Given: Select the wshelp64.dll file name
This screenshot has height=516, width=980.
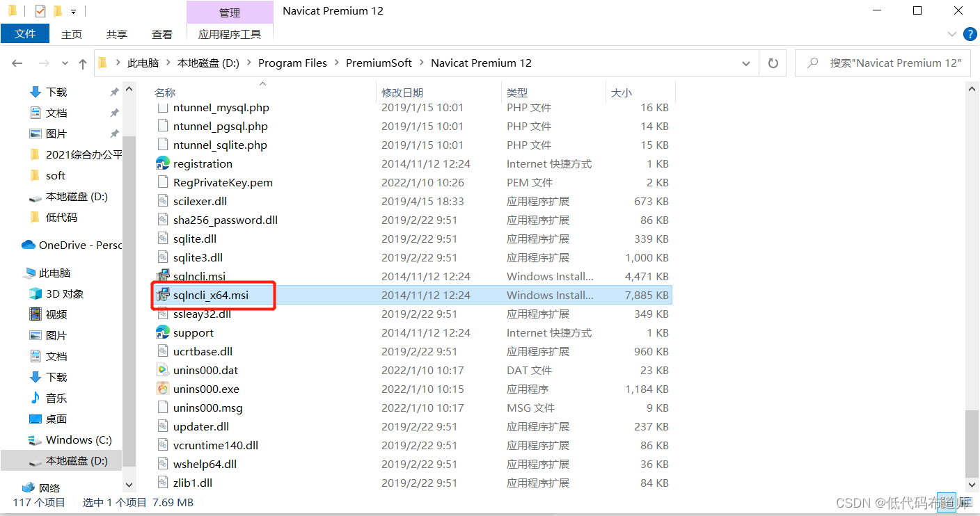Looking at the screenshot, I should [205, 464].
